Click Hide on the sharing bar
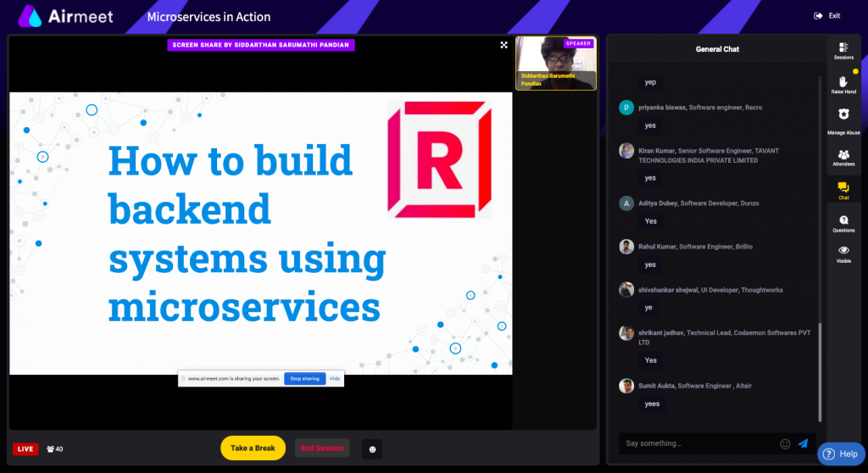The image size is (868, 473). point(335,379)
